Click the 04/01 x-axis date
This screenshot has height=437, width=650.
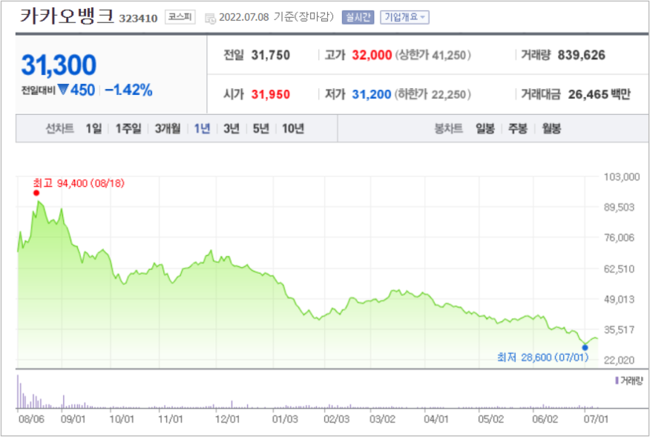[x=436, y=419]
